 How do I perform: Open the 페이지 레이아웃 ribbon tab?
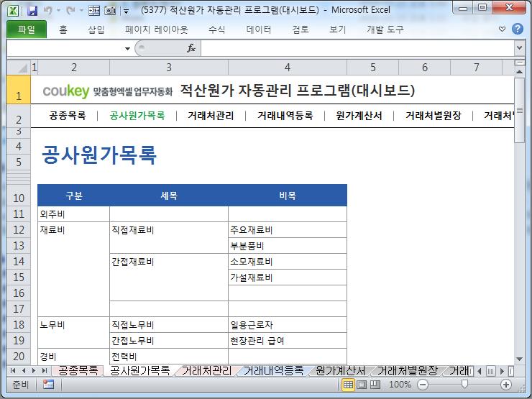coord(157,29)
